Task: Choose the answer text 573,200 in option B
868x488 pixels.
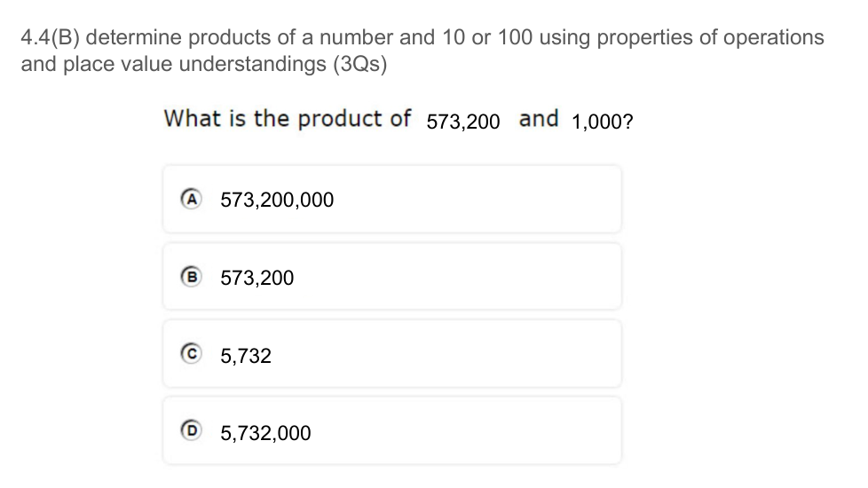Action: [256, 279]
